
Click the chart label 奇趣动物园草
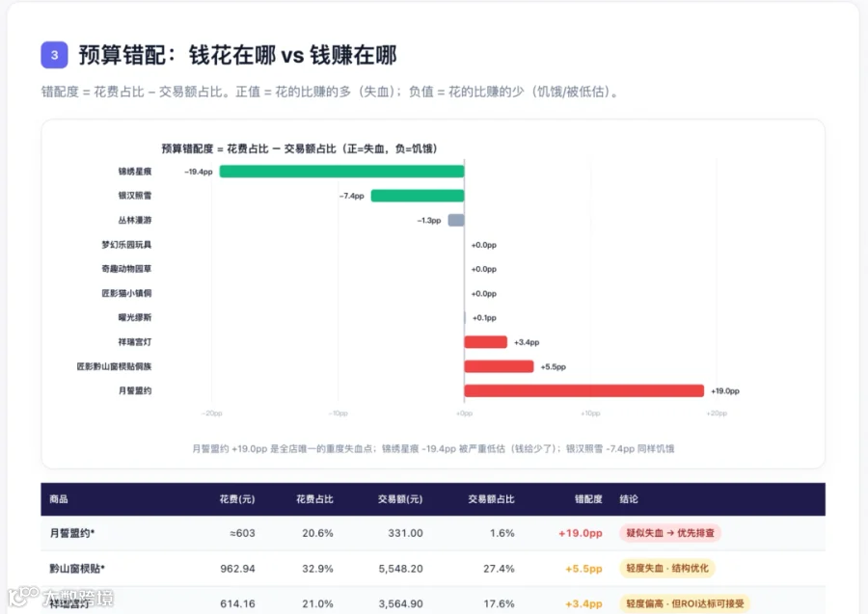coord(126,269)
